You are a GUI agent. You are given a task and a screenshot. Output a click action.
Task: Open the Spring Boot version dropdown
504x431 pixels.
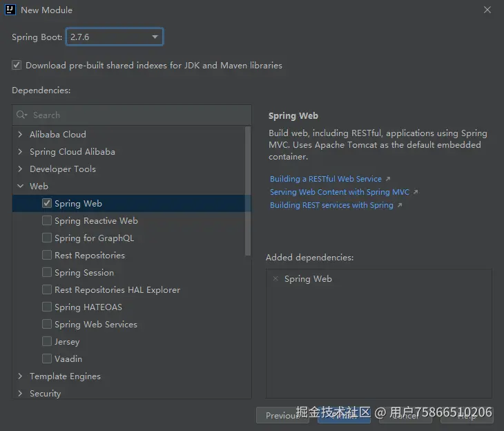click(x=115, y=37)
